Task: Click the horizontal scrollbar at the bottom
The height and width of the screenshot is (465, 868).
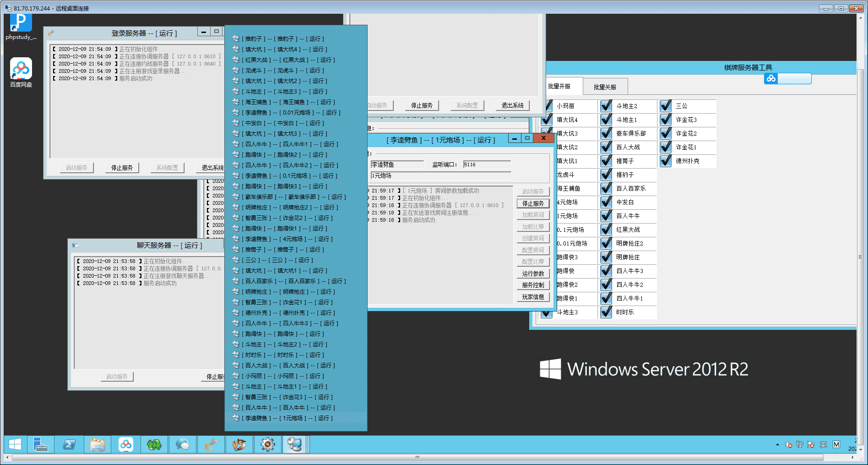Action: tap(417, 457)
